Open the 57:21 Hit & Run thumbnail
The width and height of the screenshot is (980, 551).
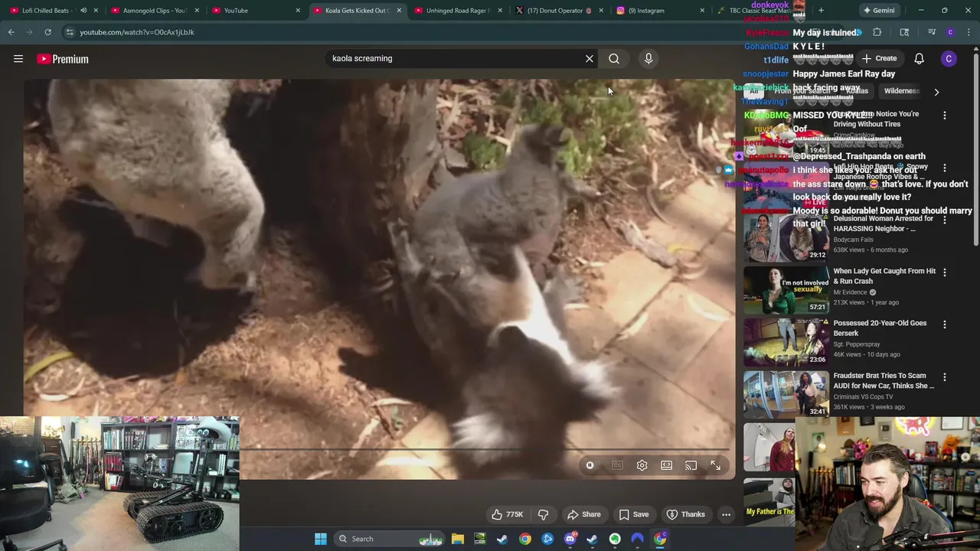pos(786,290)
